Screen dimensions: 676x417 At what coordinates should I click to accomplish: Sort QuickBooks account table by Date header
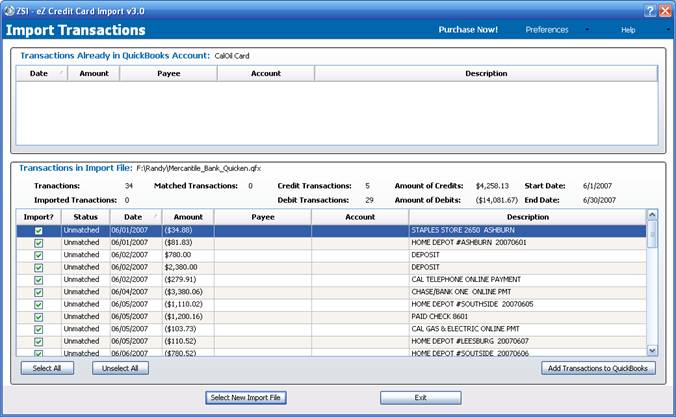tap(41, 73)
